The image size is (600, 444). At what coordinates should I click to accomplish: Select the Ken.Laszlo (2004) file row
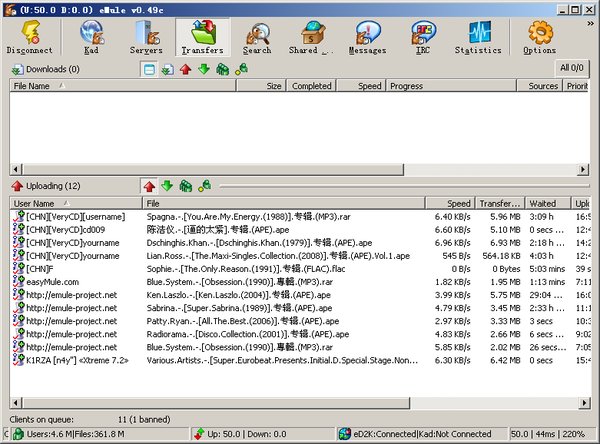point(300,295)
